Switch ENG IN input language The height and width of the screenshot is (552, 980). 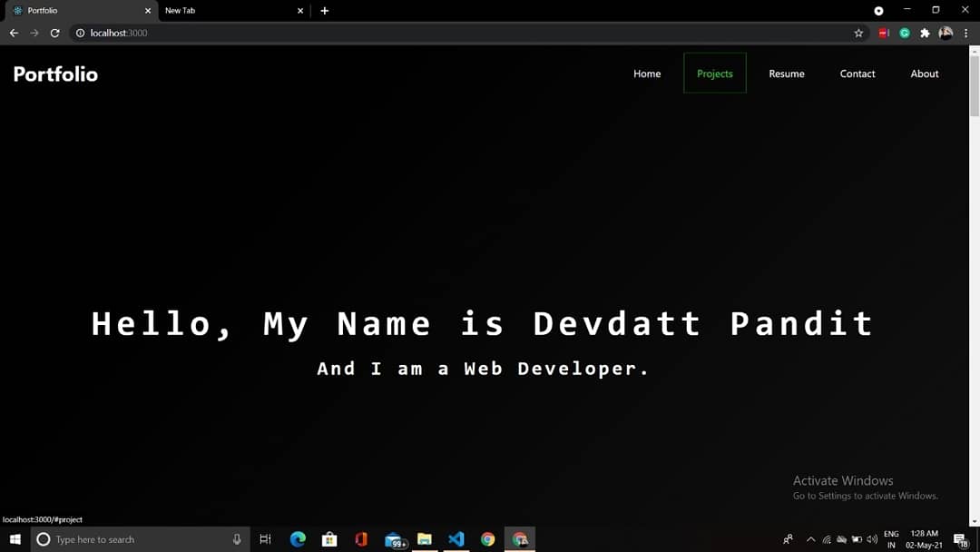[x=891, y=539]
